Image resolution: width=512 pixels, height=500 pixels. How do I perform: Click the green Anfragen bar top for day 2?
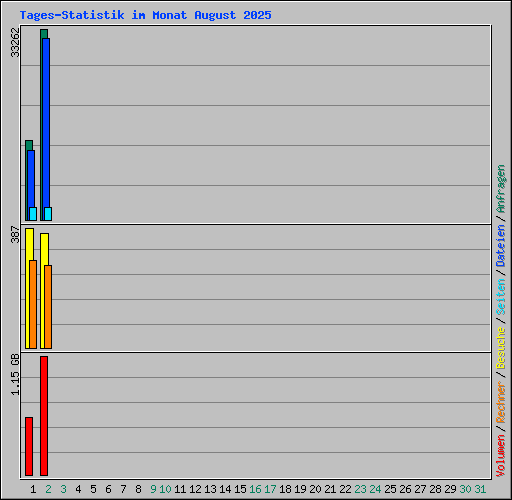(44, 33)
